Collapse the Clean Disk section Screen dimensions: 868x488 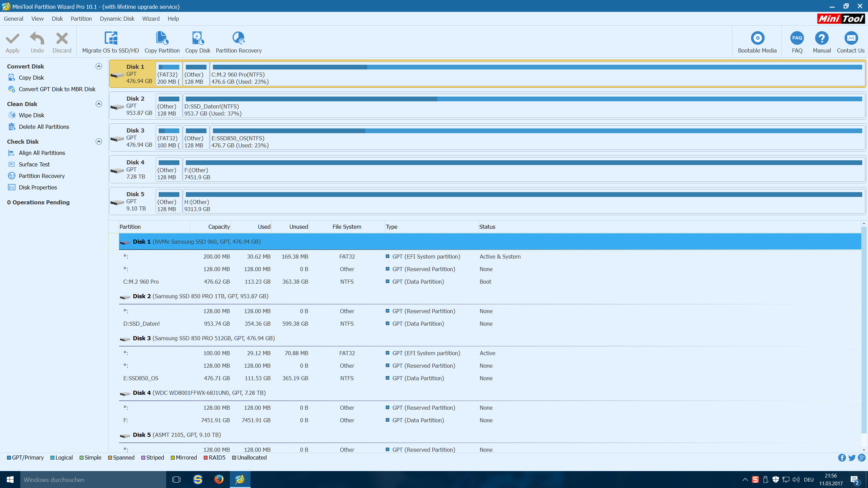click(99, 104)
